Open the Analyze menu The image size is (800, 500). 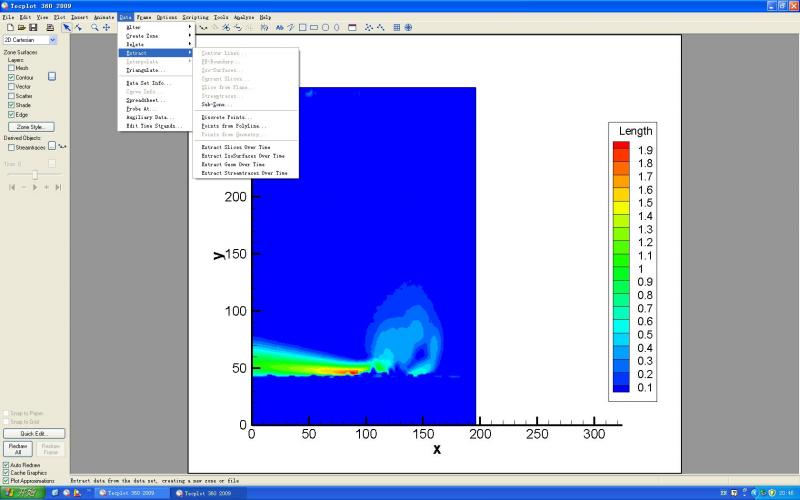[244, 17]
